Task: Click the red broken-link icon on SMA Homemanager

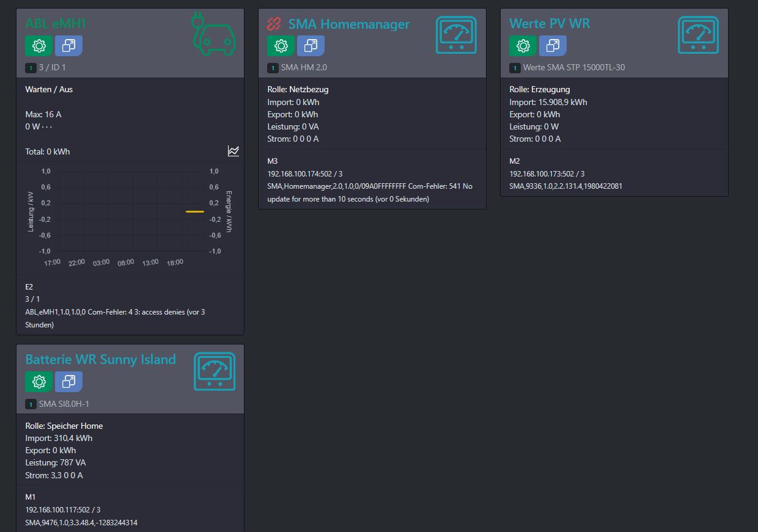Action: tap(274, 24)
